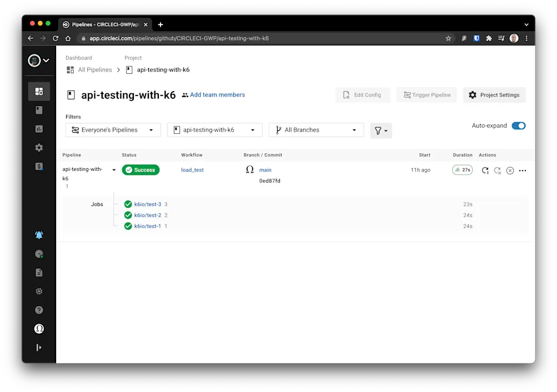The height and width of the screenshot is (392, 557).
Task: Click the notifications bell icon in the sidebar
Action: tap(39, 235)
